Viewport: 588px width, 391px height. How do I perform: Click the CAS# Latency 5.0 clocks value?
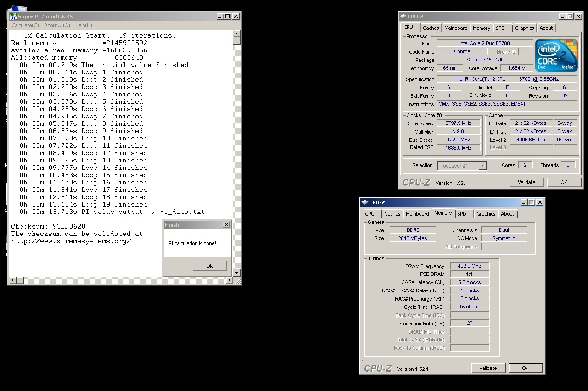coord(470,282)
